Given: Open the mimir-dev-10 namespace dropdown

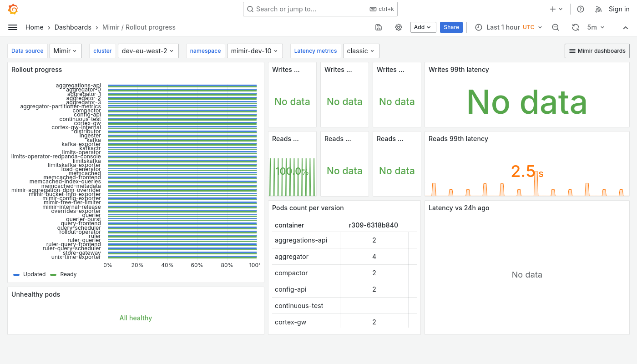Looking at the screenshot, I should [255, 51].
